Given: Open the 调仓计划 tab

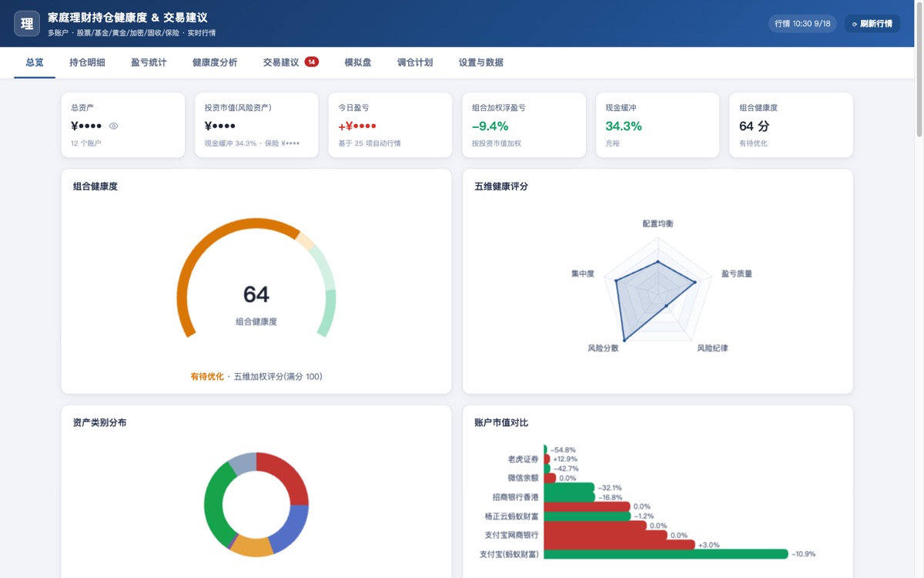Looking at the screenshot, I should (415, 62).
